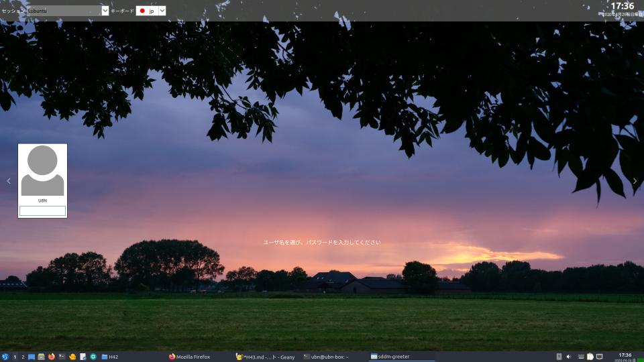Open the volume control tray icon

click(x=569, y=357)
